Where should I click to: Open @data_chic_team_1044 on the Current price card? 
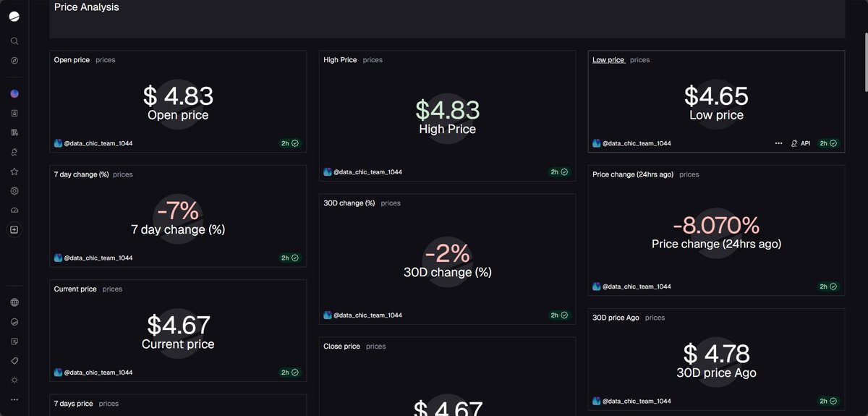coord(98,373)
